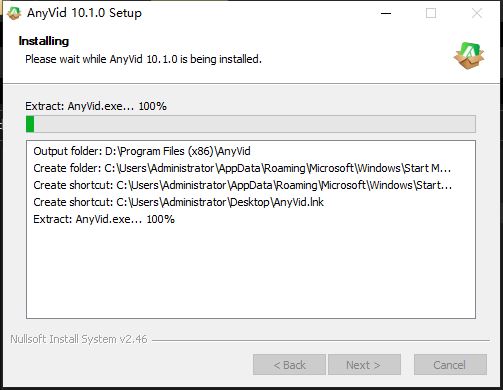This screenshot has width=503, height=390.
Task: Click the Installing heading
Action: [44, 41]
